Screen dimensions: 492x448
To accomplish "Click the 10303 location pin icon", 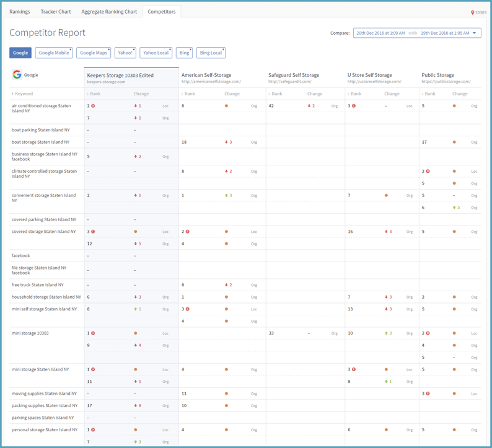I will tap(472, 12).
